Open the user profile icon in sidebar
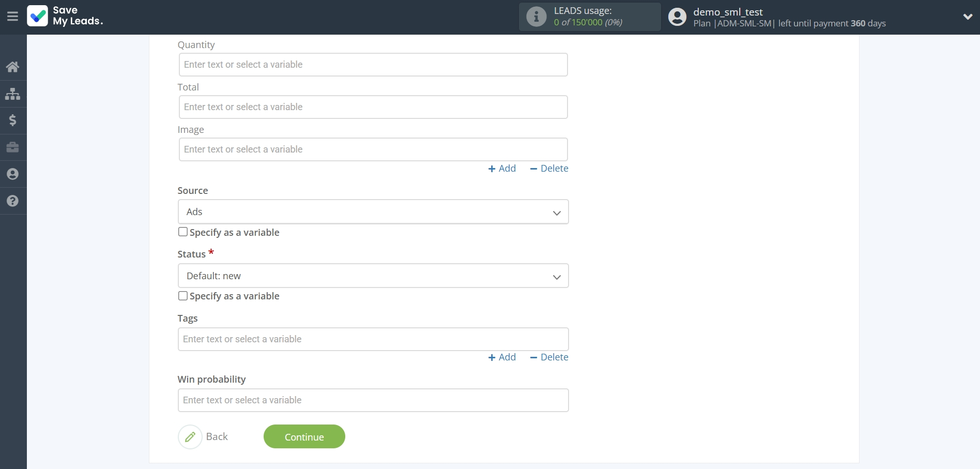980x469 pixels. [x=12, y=174]
